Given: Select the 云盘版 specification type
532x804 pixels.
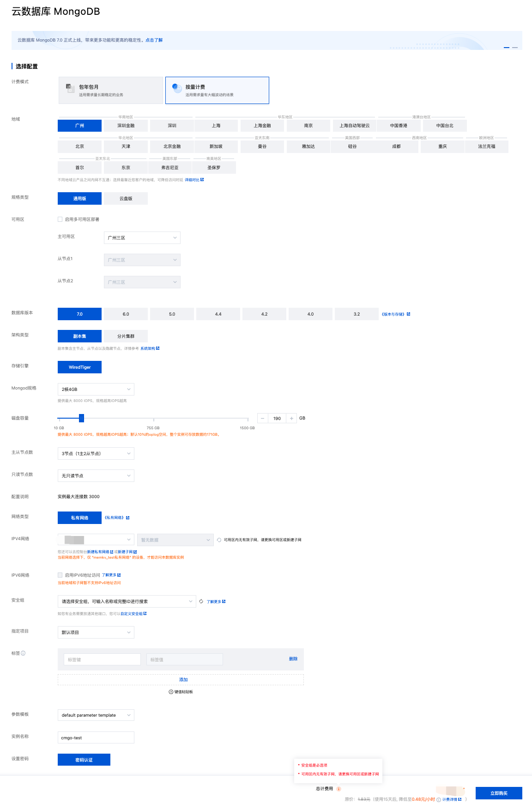Looking at the screenshot, I should coord(126,199).
